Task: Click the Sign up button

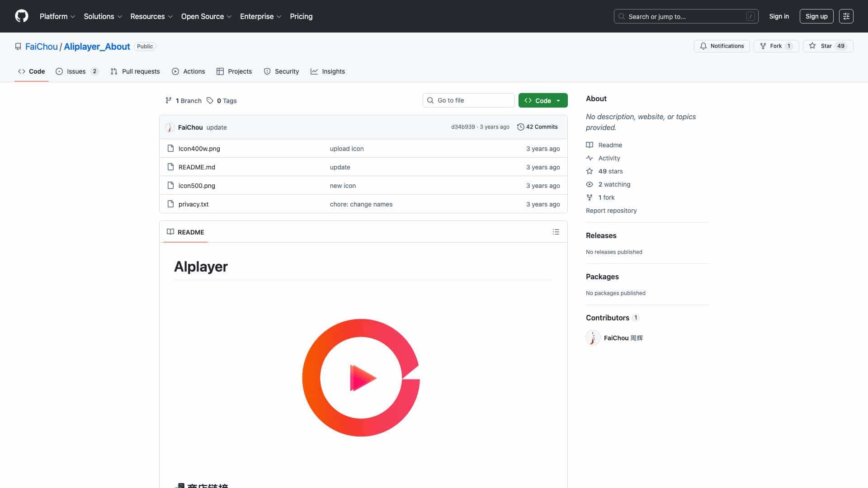Action: 816,16
